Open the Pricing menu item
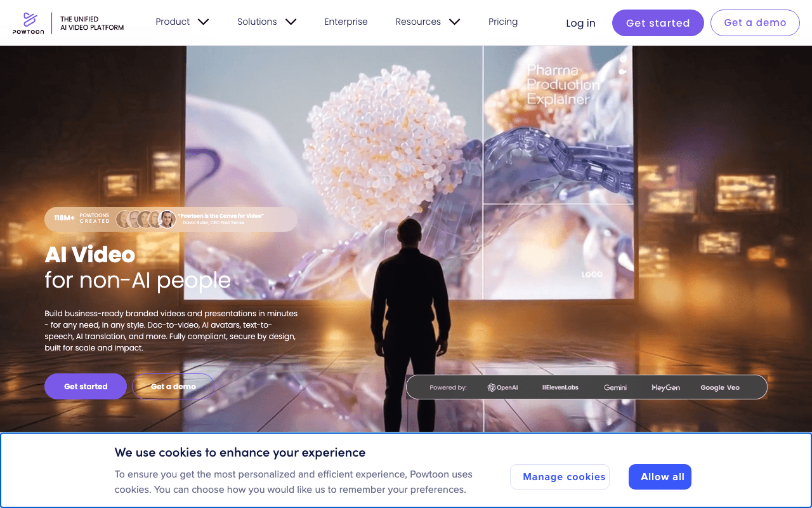Screen dimensions: 812x508 tap(503, 22)
